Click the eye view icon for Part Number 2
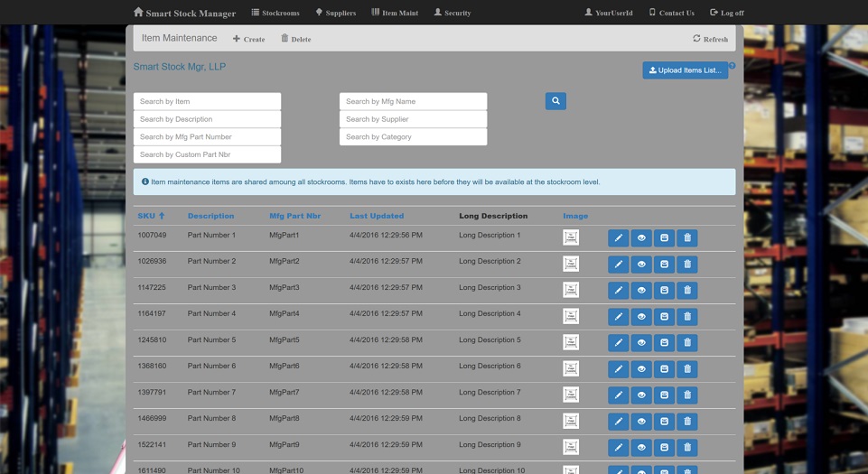868x474 pixels. [641, 265]
